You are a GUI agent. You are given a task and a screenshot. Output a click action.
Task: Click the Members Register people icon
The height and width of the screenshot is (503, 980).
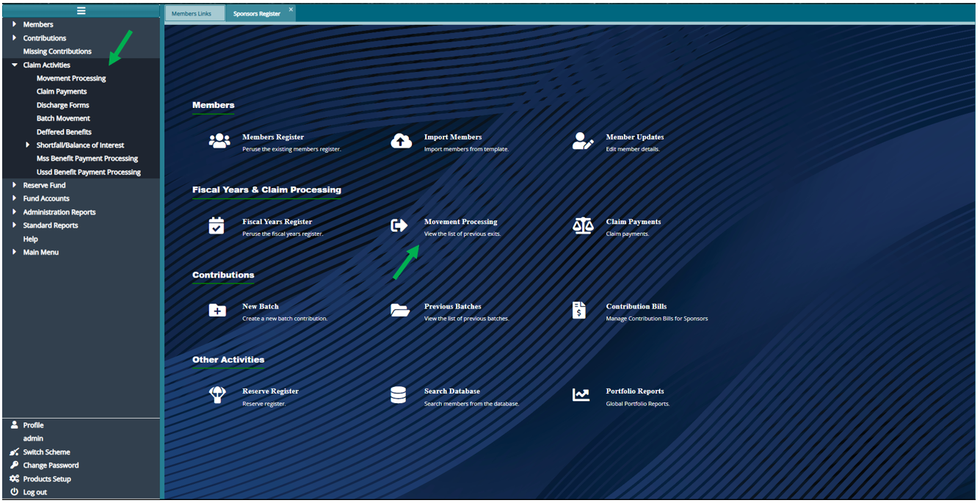pyautogui.click(x=219, y=142)
